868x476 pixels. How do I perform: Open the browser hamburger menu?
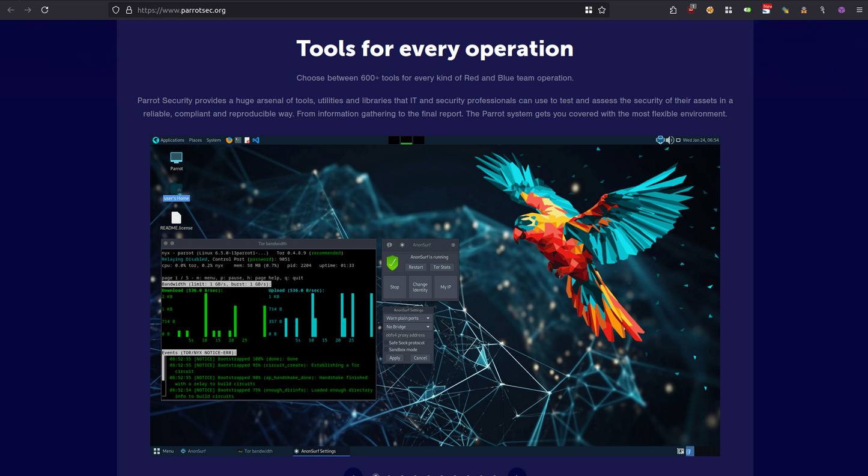click(859, 10)
